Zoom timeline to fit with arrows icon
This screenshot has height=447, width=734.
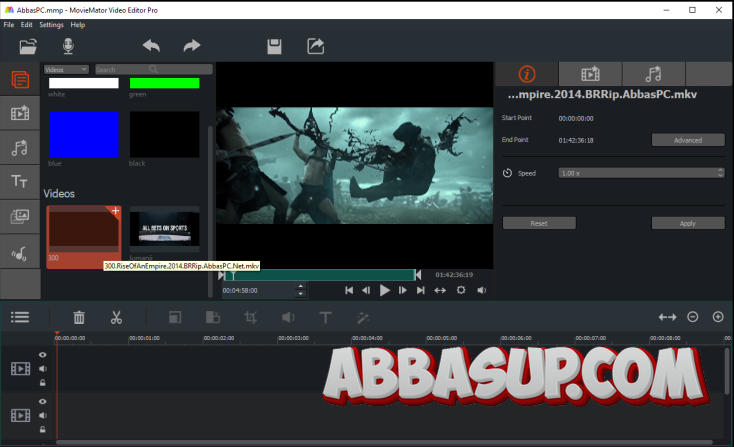pos(667,317)
